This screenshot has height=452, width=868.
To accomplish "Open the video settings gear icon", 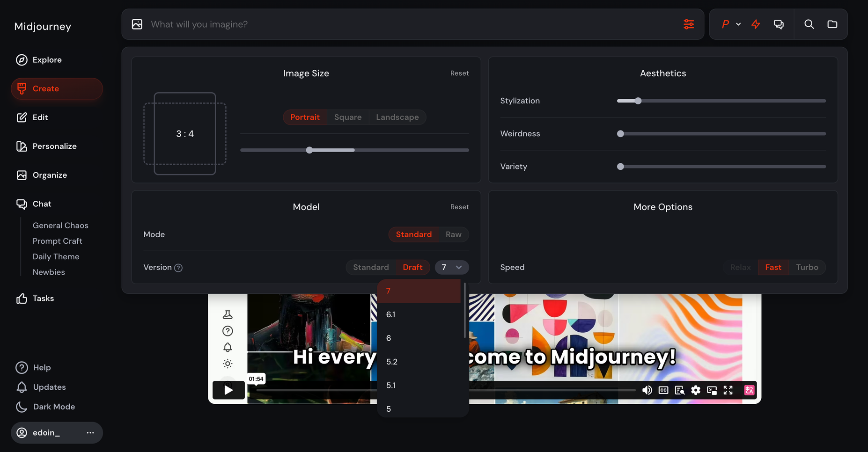I will pos(696,390).
